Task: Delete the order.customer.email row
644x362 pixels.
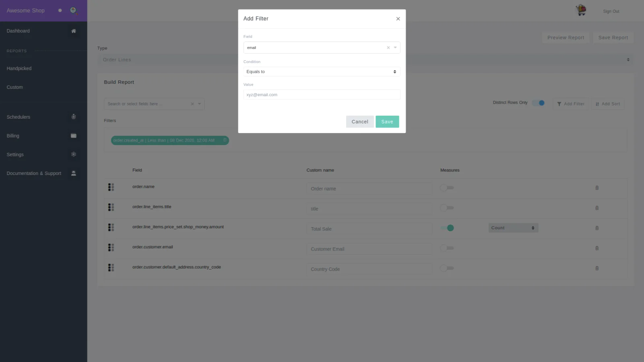Action: 597,248
